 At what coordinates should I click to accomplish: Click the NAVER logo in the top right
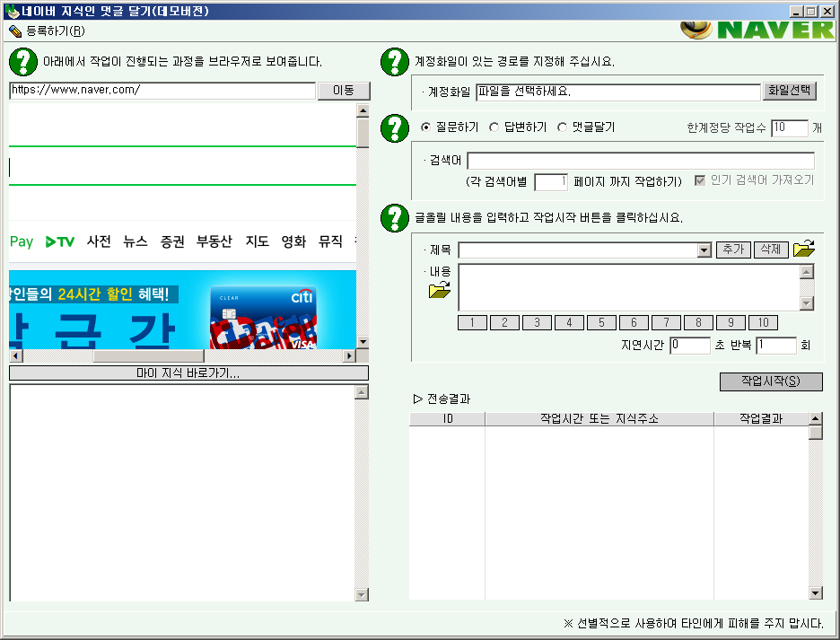pos(758,28)
